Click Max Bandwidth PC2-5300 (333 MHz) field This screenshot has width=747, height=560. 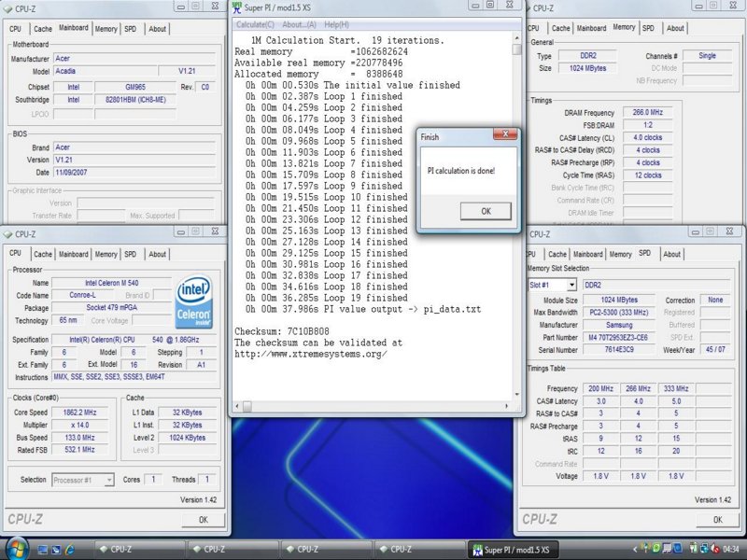[x=619, y=313]
